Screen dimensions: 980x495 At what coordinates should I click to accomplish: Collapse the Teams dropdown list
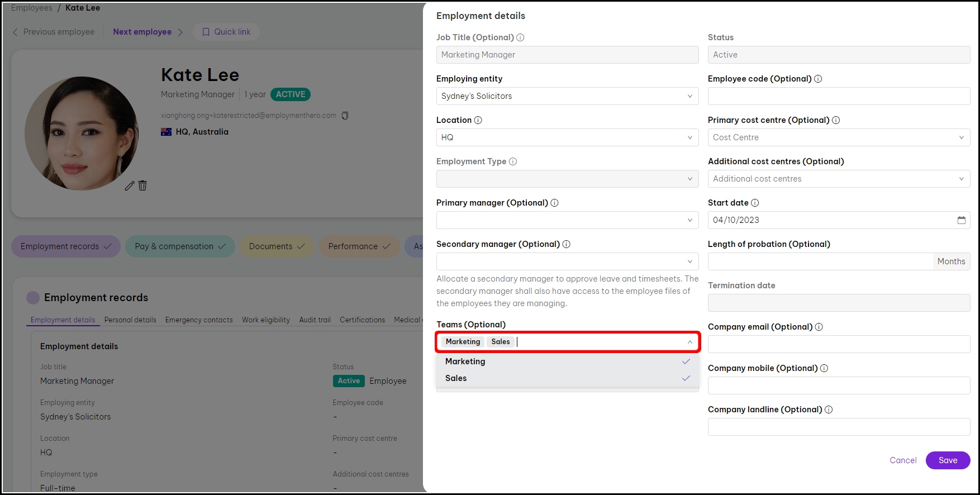(689, 342)
